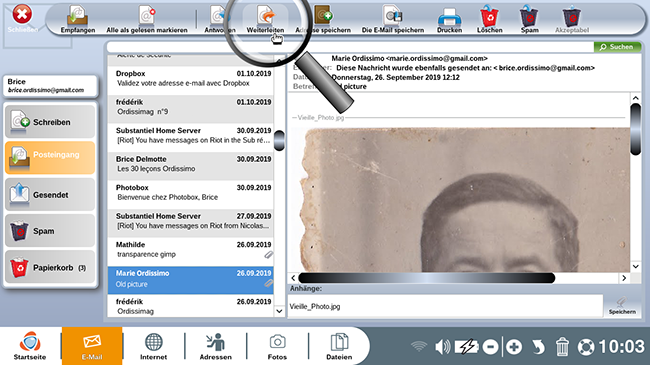The image size is (650, 365).
Task: Click the Suchen search button
Action: click(x=617, y=47)
